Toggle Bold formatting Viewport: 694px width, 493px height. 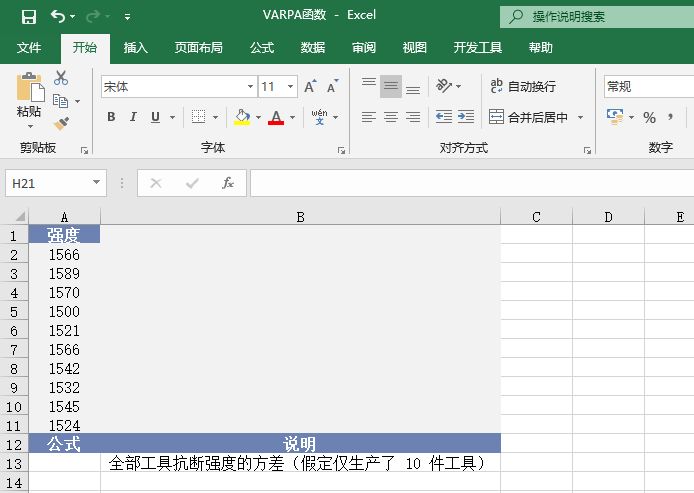point(111,117)
